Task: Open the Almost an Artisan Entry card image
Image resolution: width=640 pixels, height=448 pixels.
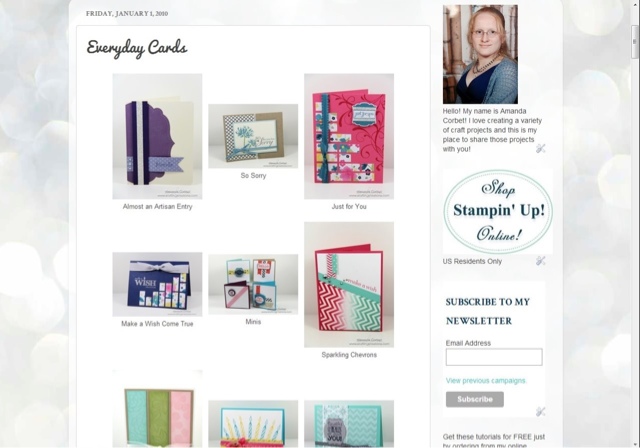Action: click(x=157, y=136)
